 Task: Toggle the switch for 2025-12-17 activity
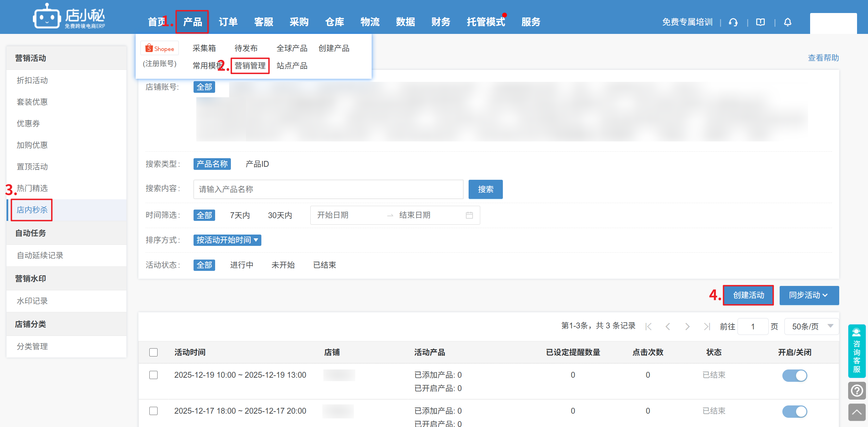(x=794, y=411)
